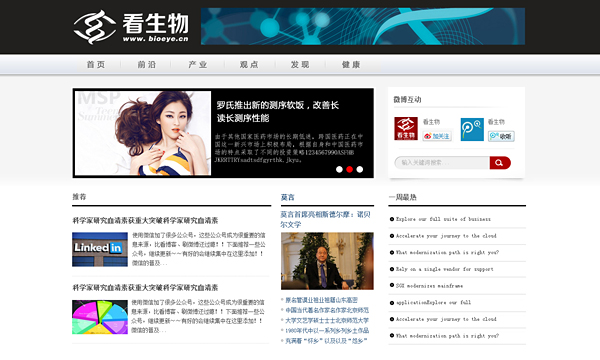Go to the 首页 navigation tab
This screenshot has height=360, width=600.
tap(96, 65)
